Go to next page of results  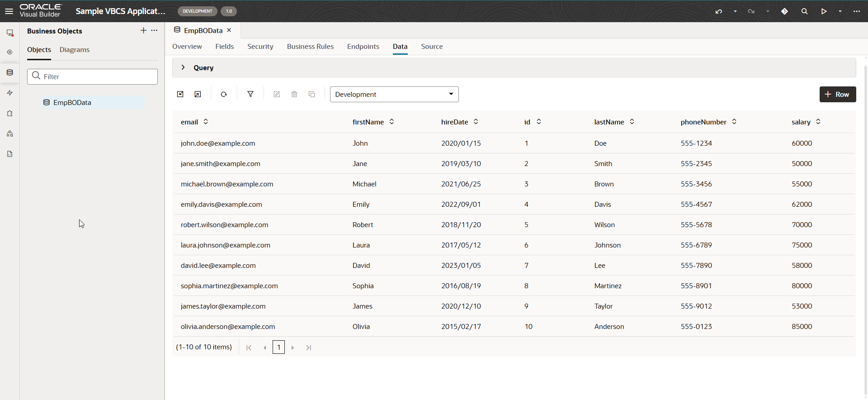pos(292,348)
